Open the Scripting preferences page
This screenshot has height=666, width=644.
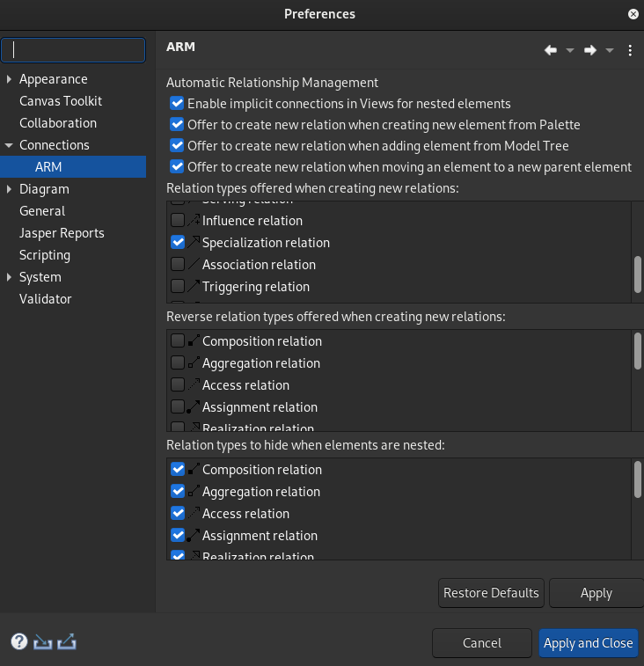[45, 255]
